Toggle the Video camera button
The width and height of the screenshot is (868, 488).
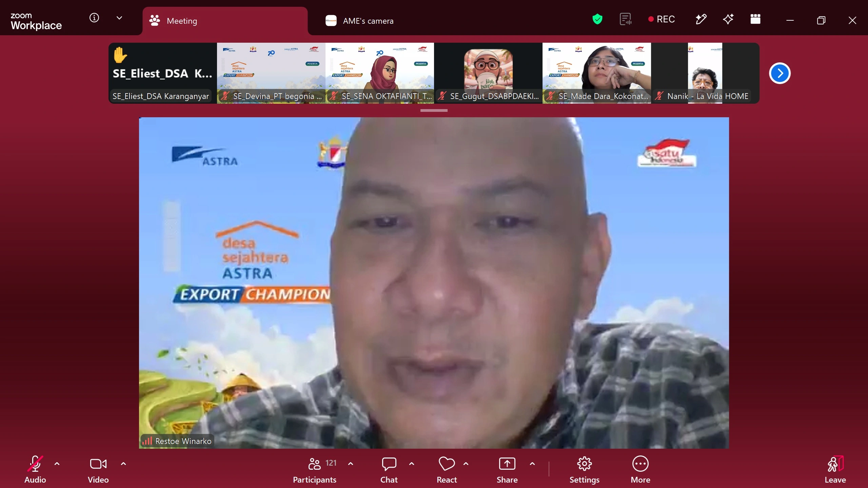(98, 469)
